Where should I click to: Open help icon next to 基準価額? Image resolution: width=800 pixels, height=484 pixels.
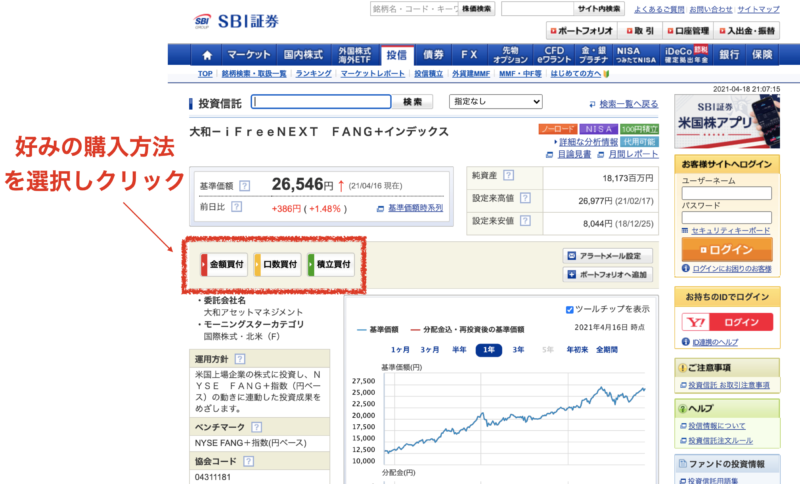pyautogui.click(x=245, y=186)
